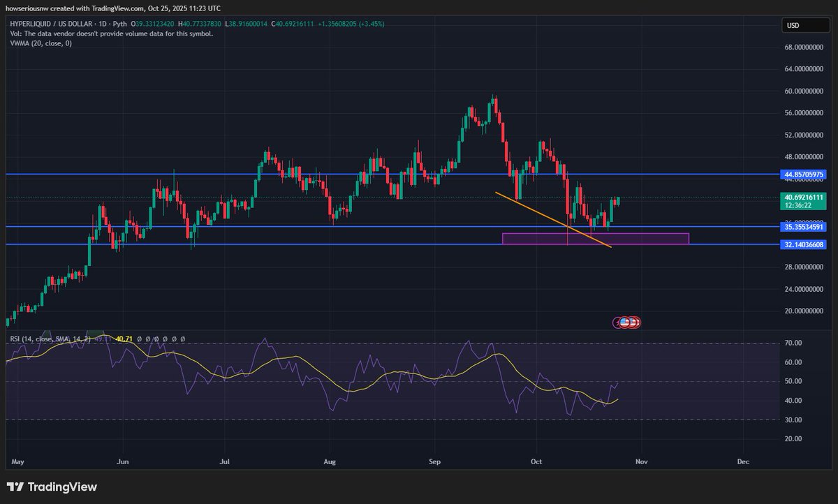Viewport: 838px width, 504px height.
Task: Select the US flag emoji stickers on the chart
Action: coord(626,322)
